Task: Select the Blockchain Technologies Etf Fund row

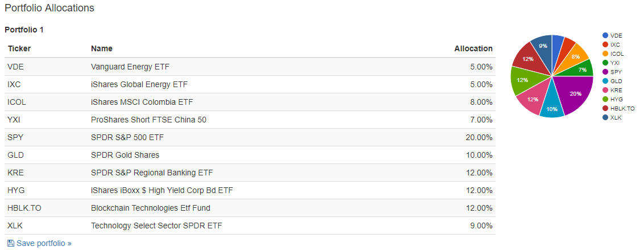Action: (x=250, y=208)
